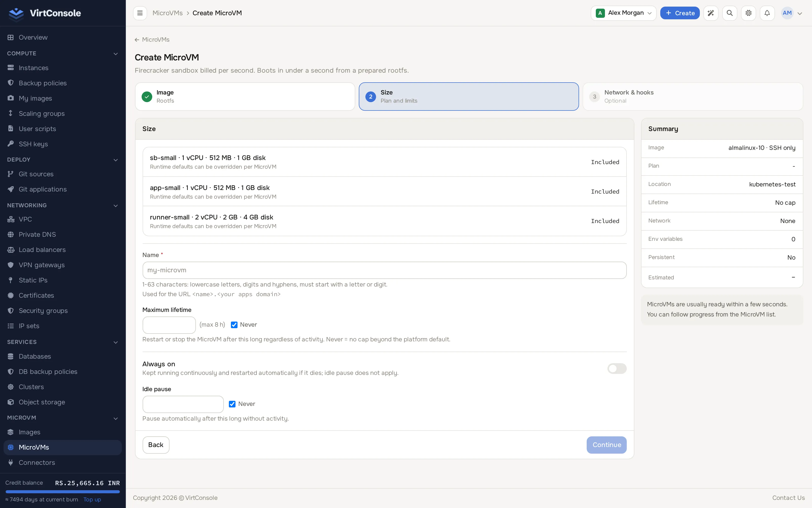Open Connectors in sidebar
The width and height of the screenshot is (812, 508).
(63, 463)
